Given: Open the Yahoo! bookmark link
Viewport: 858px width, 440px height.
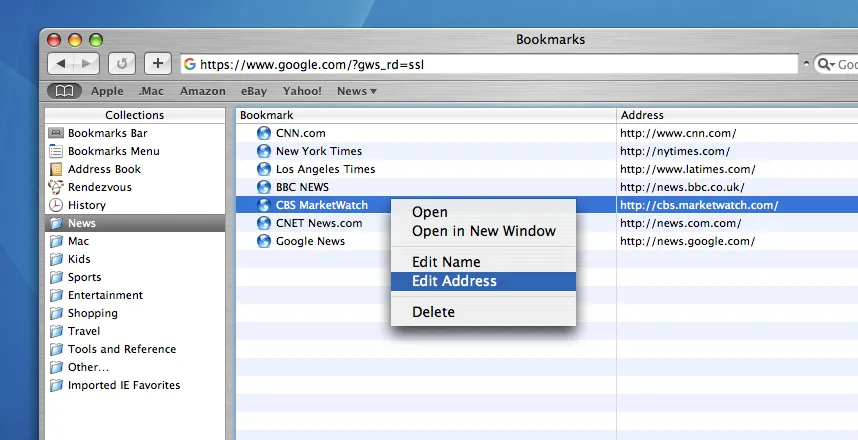Looking at the screenshot, I should click(302, 91).
